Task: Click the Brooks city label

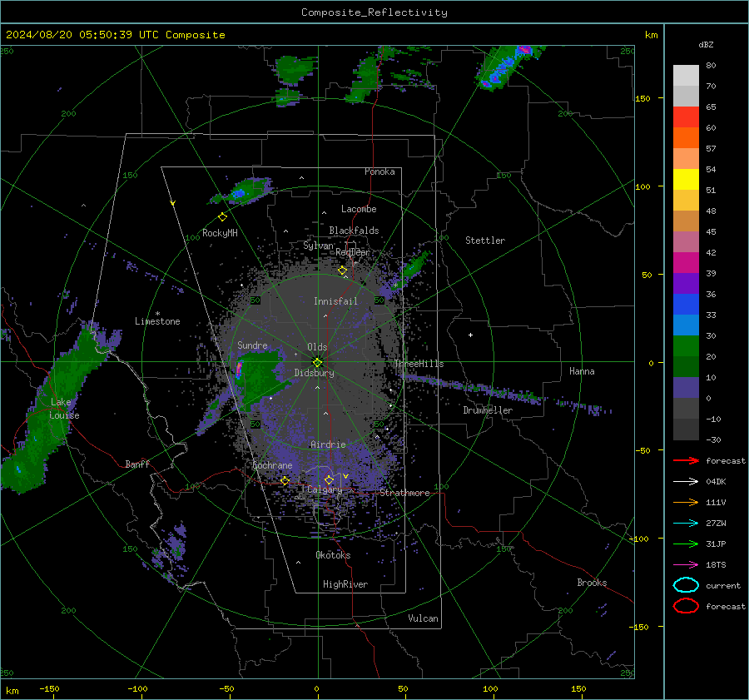Action: coord(592,583)
